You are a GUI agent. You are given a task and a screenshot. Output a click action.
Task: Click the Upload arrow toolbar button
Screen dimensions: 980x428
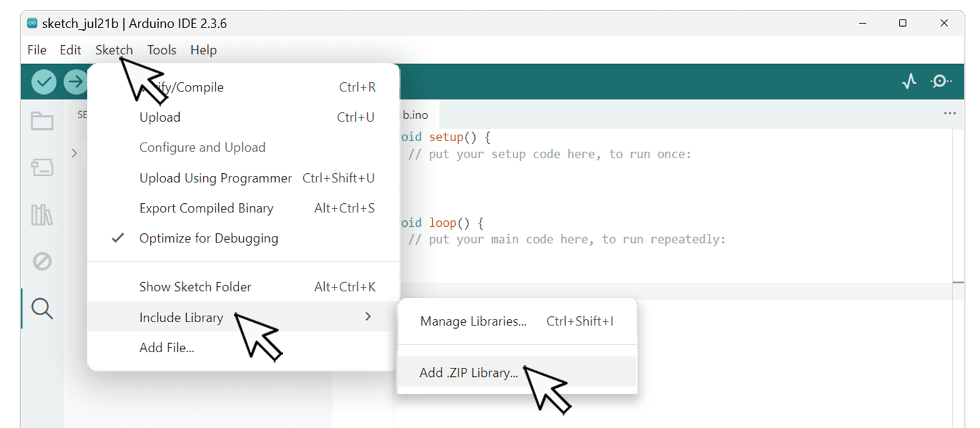[76, 82]
